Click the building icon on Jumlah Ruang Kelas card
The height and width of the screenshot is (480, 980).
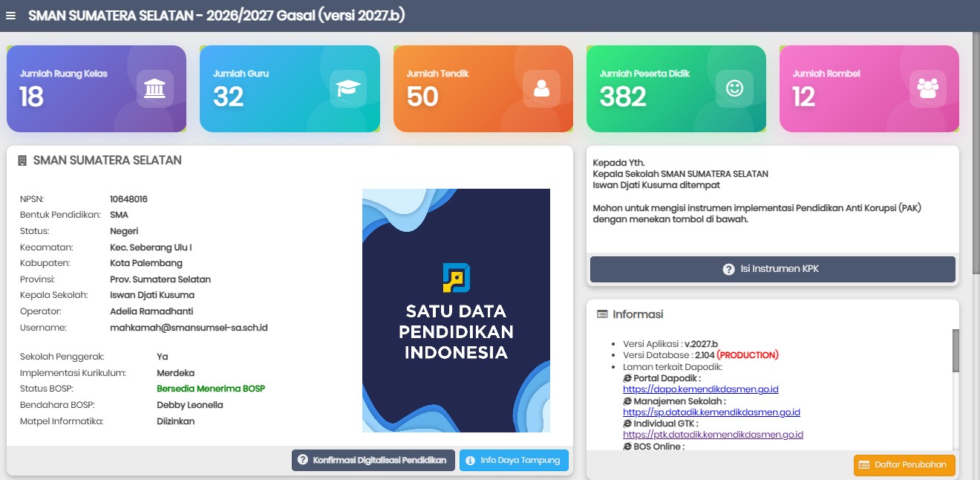point(155,88)
